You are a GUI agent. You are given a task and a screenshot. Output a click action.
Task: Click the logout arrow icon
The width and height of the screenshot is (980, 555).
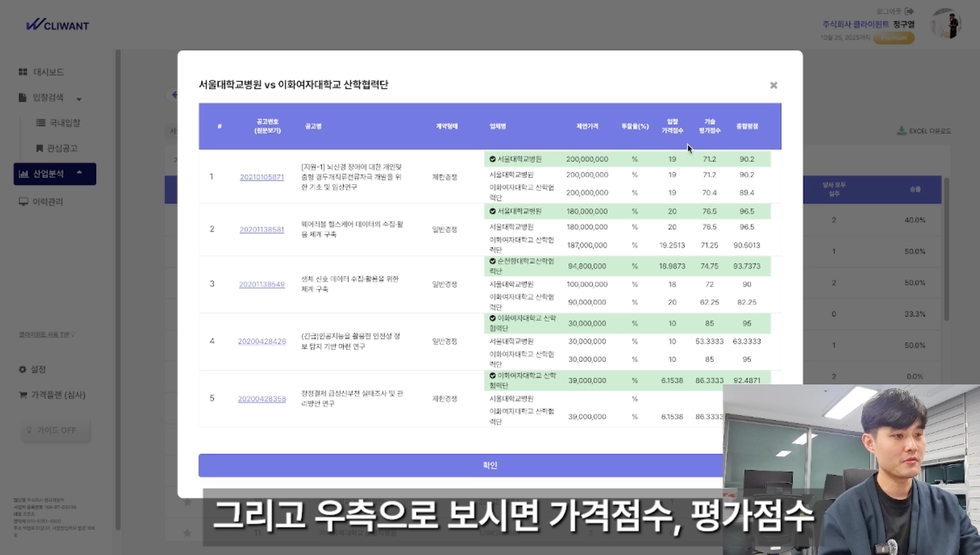pyautogui.click(x=909, y=11)
